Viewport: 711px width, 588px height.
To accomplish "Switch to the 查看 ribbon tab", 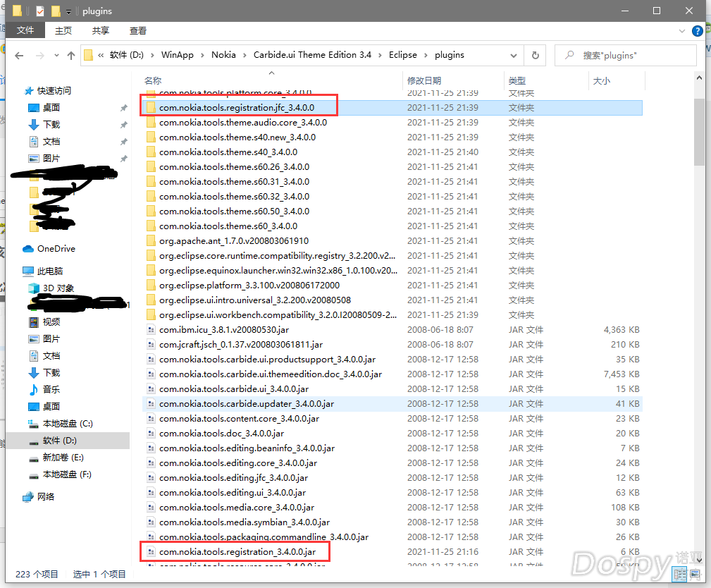I will coord(138,30).
